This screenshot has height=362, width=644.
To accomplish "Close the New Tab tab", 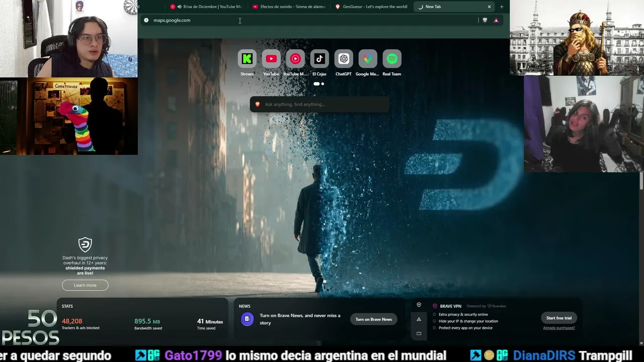I will (489, 7).
